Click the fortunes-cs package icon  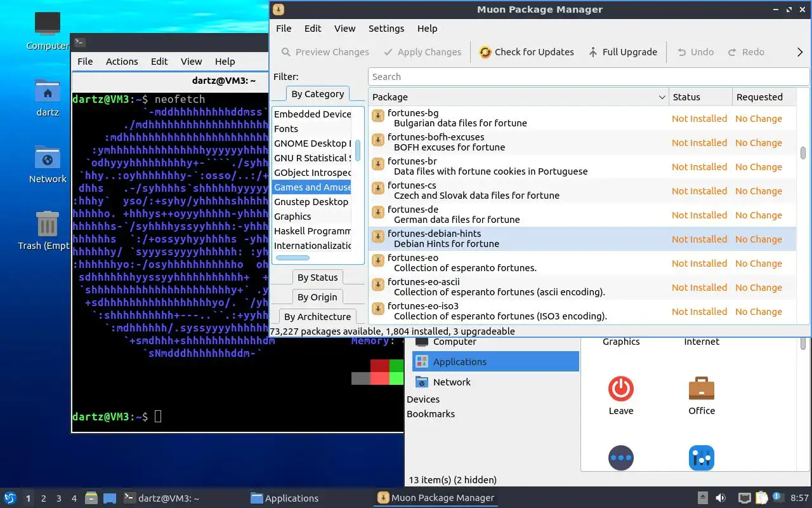378,188
